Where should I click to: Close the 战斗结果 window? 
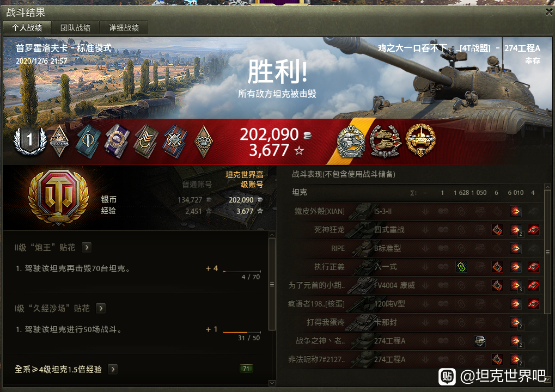click(549, 12)
